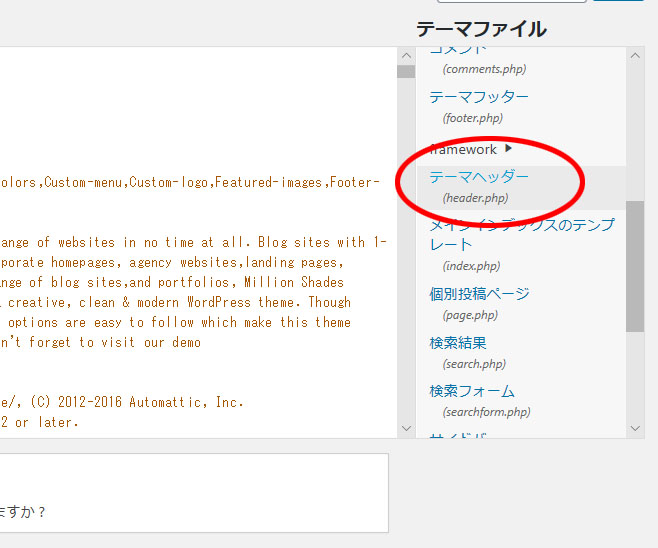This screenshot has height=548, width=658.
Task: Click theme file list scroll-down arrow
Action: pos(635,428)
